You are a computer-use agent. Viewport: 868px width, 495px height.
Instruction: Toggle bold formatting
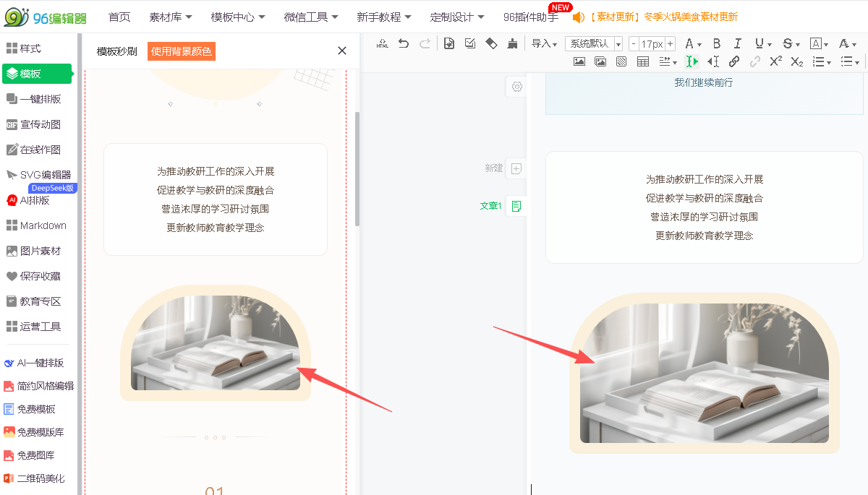coord(716,44)
